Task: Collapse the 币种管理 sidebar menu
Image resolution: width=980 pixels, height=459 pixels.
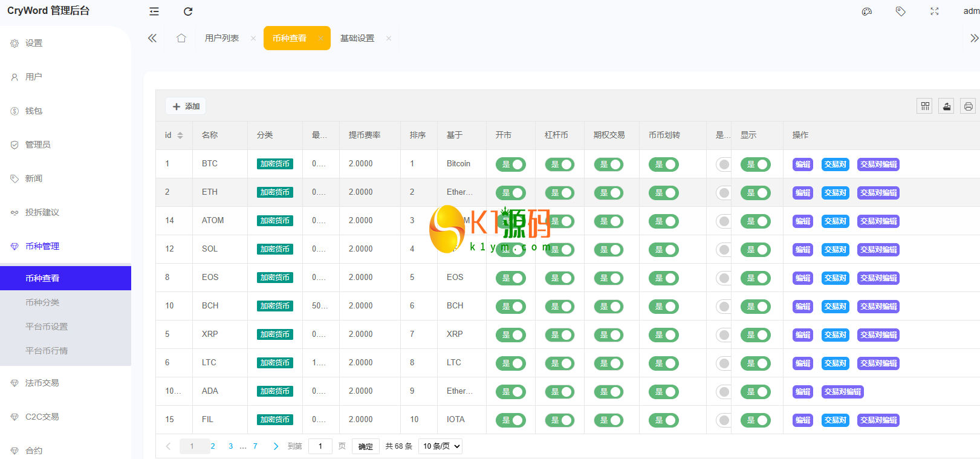Action: [x=65, y=246]
